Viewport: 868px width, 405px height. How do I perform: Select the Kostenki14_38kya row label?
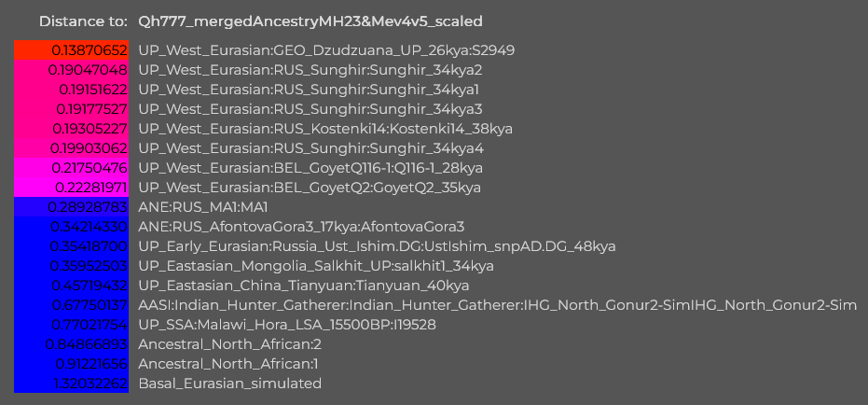325,129
